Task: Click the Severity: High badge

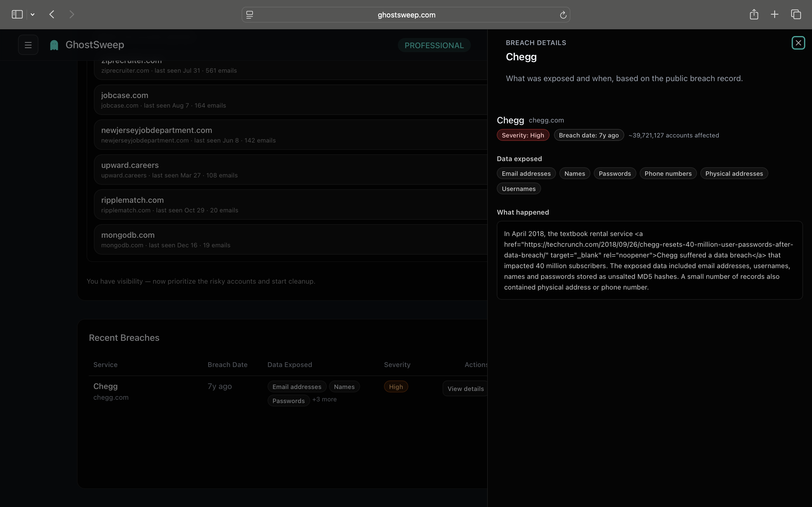Action: pos(522,135)
